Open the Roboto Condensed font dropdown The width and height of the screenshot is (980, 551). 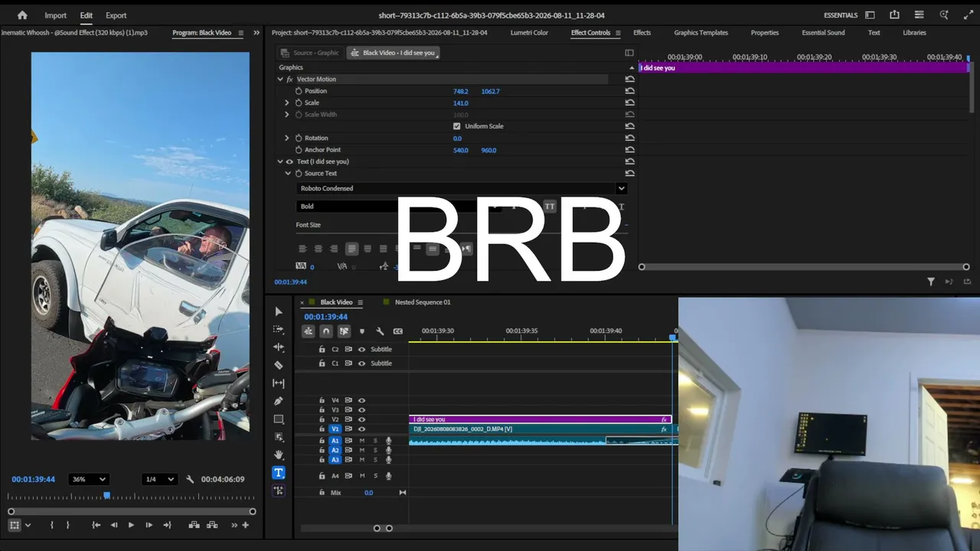[x=462, y=188]
